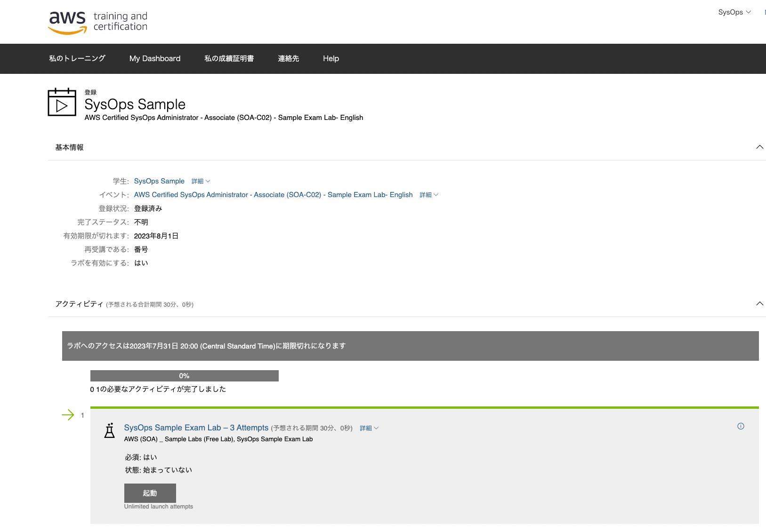766x532 pixels.
Task: Expand 詳細 next to SysOps Sample Exam Lab
Action: (369, 428)
